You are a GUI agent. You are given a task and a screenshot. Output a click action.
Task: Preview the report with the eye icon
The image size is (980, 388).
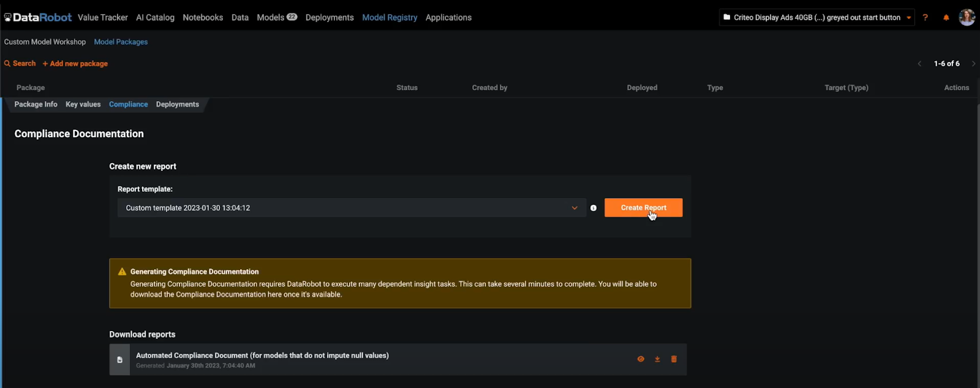click(x=641, y=359)
